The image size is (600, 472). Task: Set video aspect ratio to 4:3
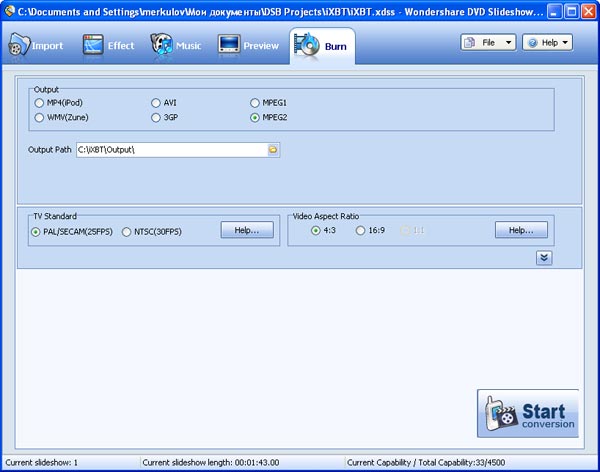click(x=316, y=230)
